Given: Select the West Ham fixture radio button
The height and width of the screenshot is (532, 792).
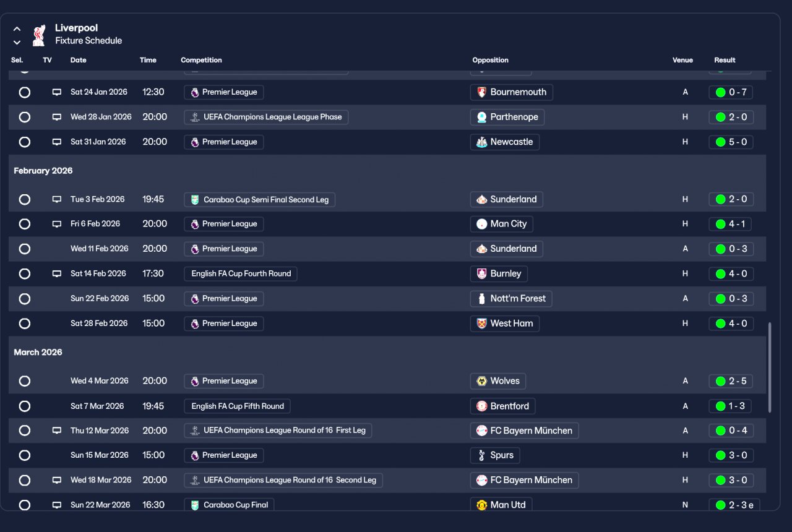Looking at the screenshot, I should click(x=25, y=324).
